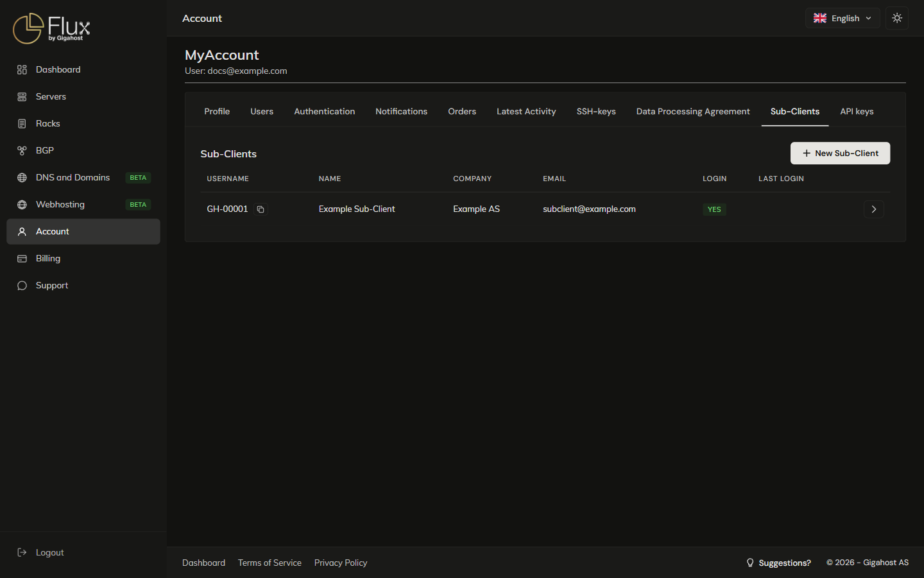Expand the Example Sub-Client row chevron
This screenshot has height=578, width=924.
(874, 209)
